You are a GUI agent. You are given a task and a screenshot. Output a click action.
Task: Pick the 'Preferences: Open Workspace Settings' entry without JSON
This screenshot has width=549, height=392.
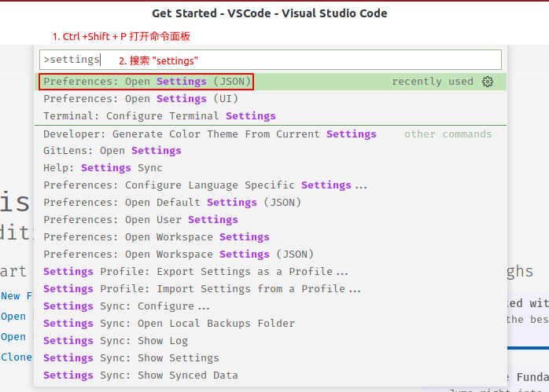point(271,237)
